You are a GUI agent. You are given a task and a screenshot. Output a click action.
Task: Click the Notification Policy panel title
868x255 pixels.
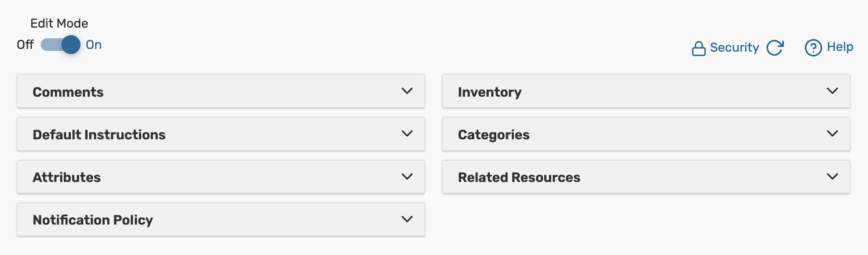tap(93, 220)
